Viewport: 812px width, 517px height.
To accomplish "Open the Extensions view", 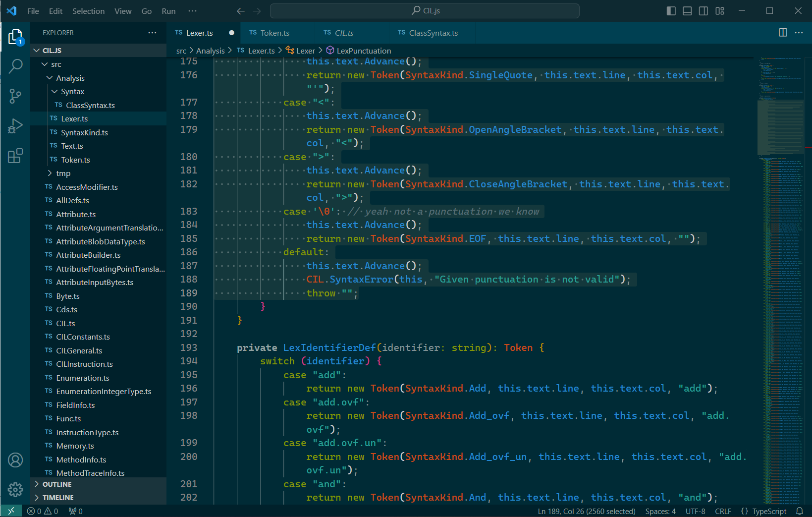I will click(x=15, y=156).
